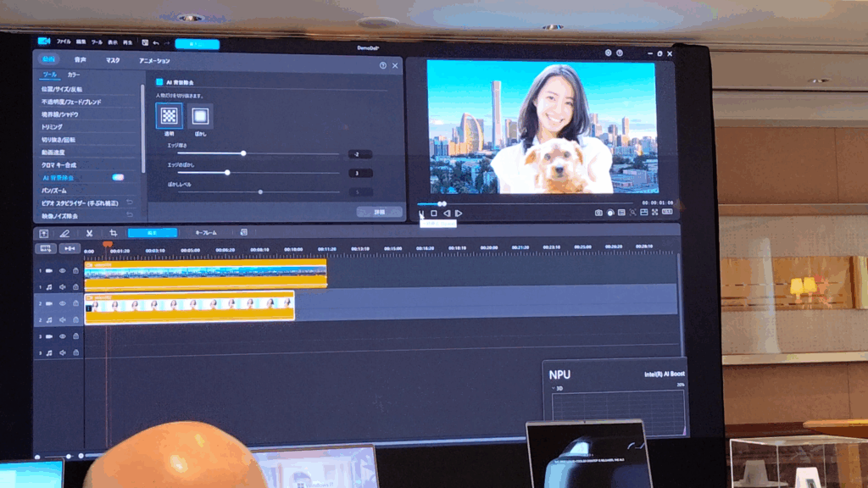The height and width of the screenshot is (488, 868).
Task: Switch to the アニメーション tab
Action: (x=154, y=61)
